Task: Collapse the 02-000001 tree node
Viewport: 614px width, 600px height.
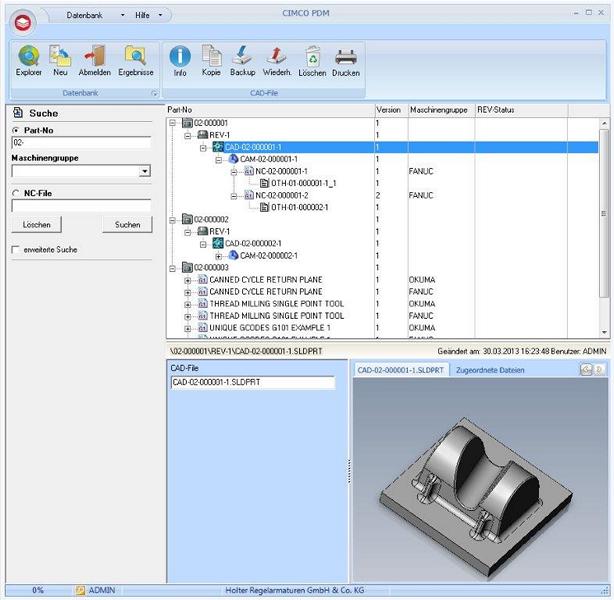Action: (172, 123)
